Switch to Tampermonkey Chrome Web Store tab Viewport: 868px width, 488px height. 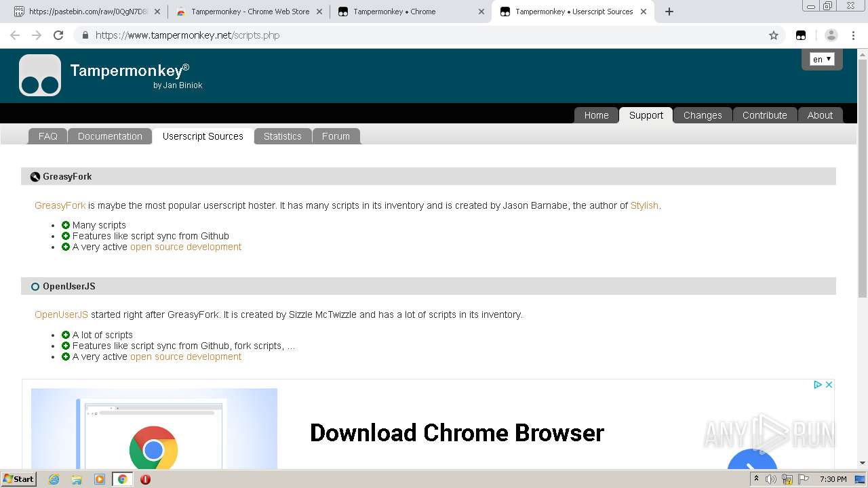pos(250,12)
